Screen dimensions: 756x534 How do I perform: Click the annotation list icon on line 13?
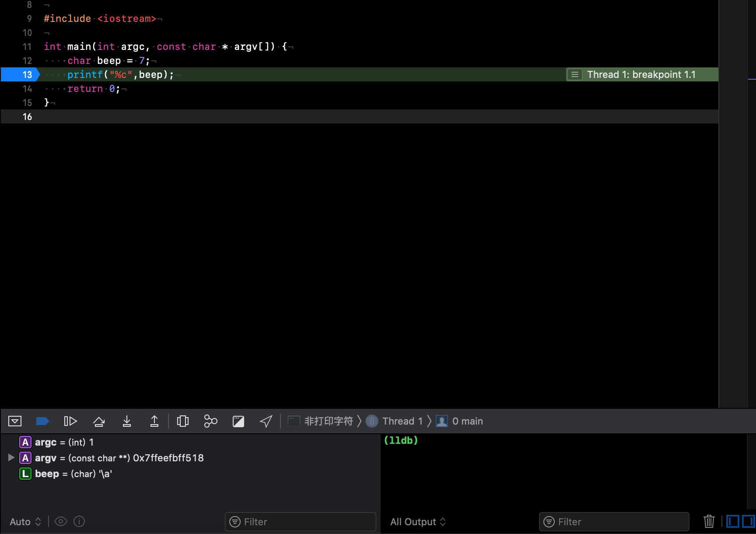tap(575, 75)
